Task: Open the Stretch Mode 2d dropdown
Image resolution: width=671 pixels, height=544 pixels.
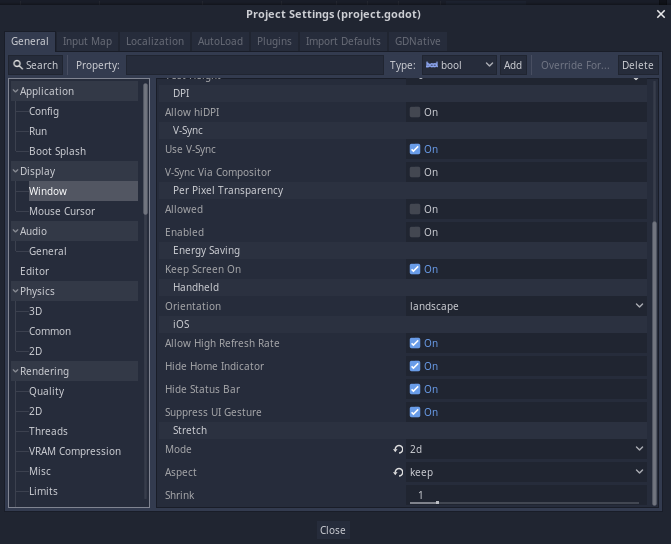Action: (526, 450)
